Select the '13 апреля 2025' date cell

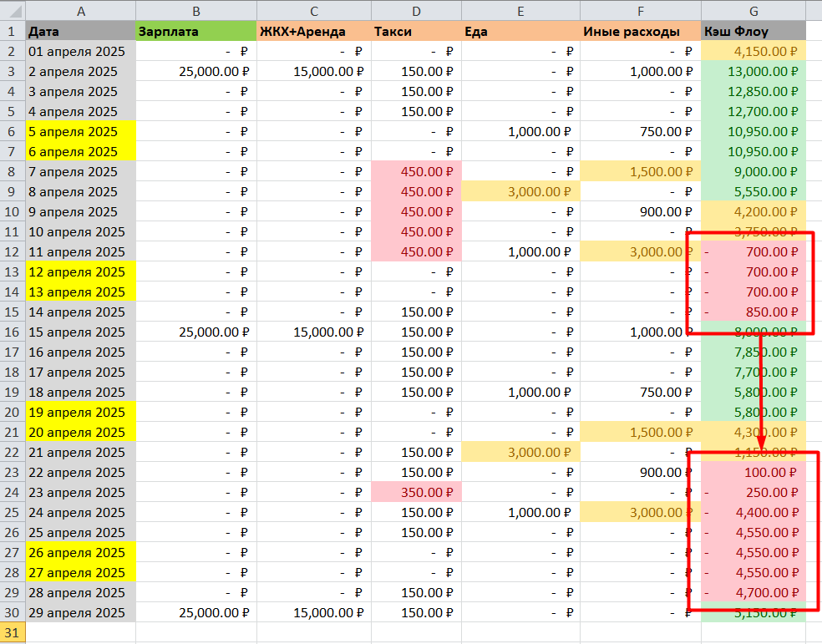click(81, 292)
